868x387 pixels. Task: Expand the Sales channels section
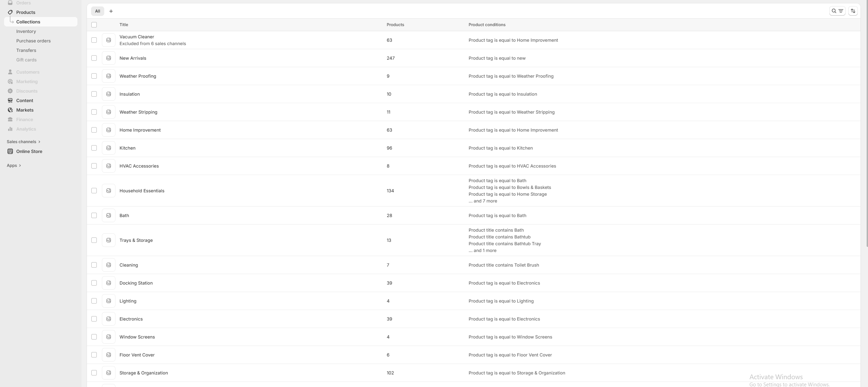(x=23, y=142)
